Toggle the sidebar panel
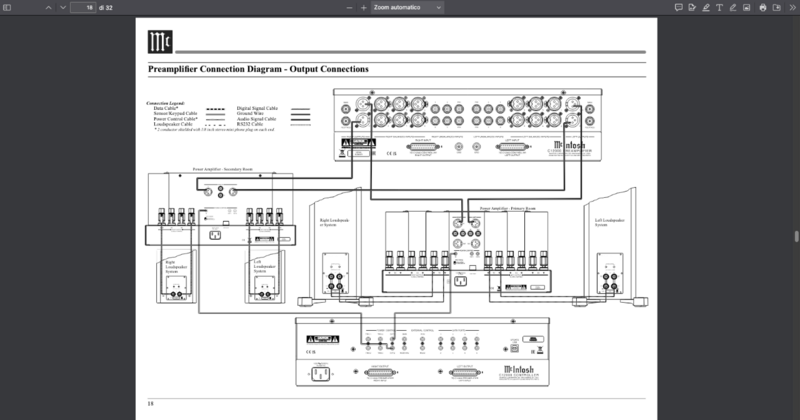800x420 pixels. click(7, 8)
